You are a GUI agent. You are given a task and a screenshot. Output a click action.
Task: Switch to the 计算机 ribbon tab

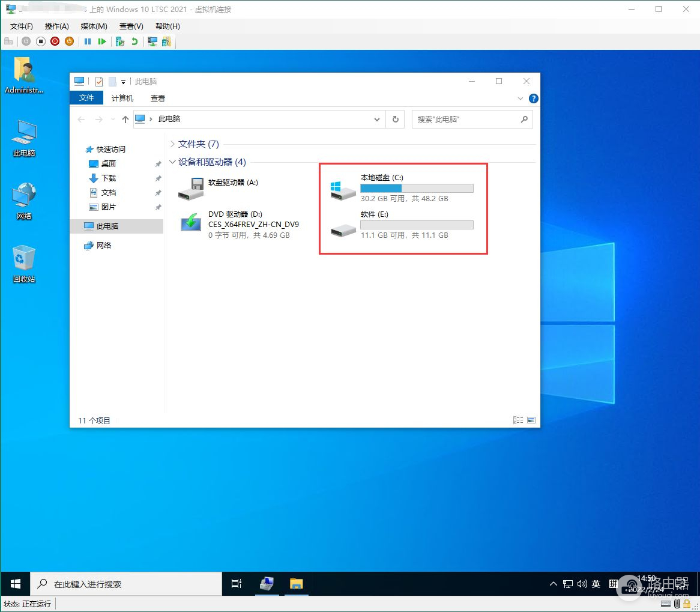pyautogui.click(x=122, y=98)
